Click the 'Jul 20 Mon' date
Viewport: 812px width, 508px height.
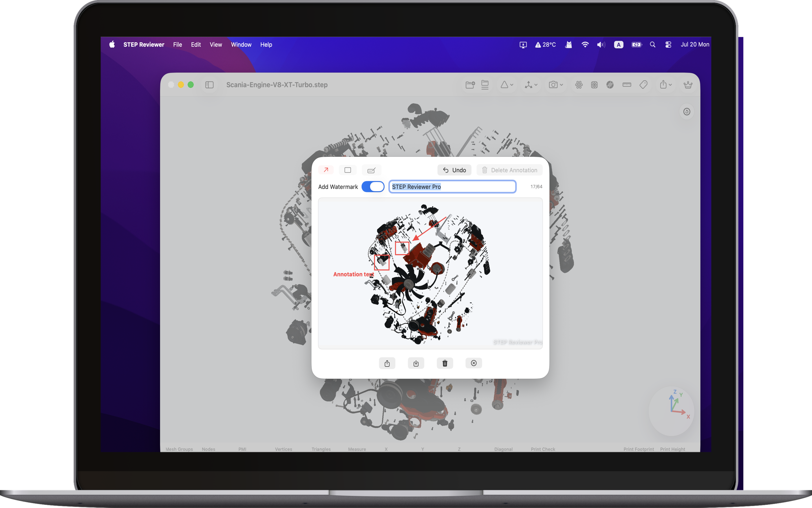coord(694,44)
